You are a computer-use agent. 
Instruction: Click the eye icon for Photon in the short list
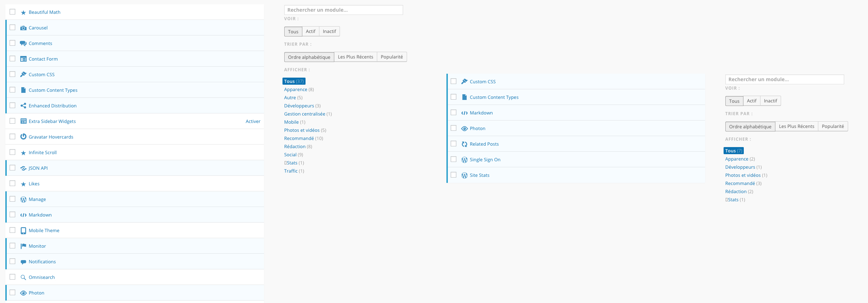465,129
